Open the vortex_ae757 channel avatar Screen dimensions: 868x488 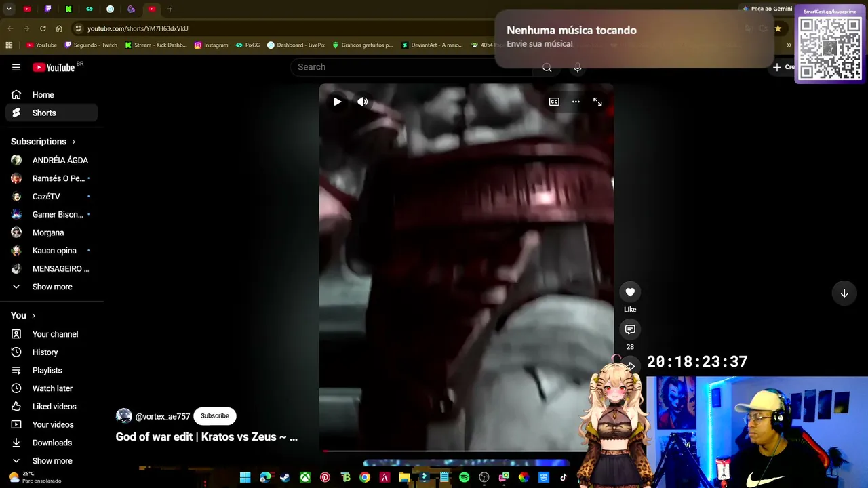pyautogui.click(x=124, y=416)
